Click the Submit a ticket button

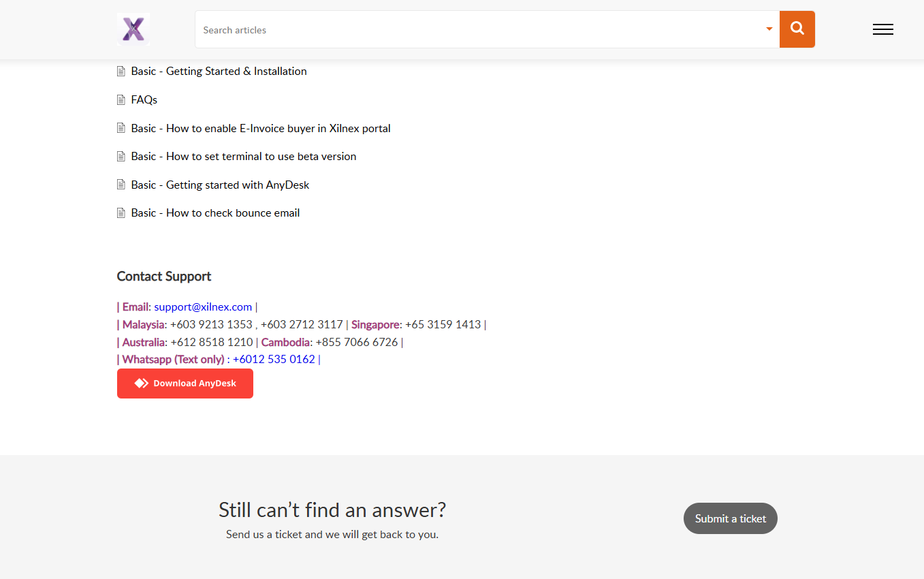[x=730, y=518]
